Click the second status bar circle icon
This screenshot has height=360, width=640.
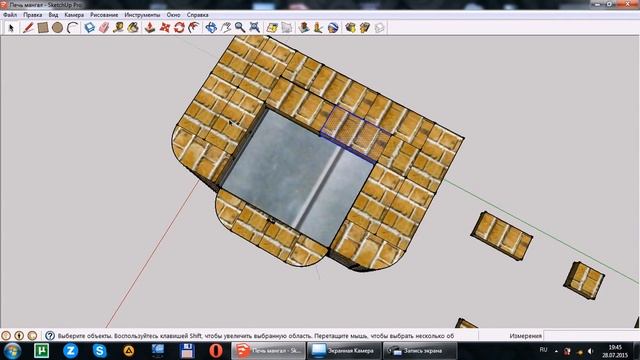pos(19,336)
